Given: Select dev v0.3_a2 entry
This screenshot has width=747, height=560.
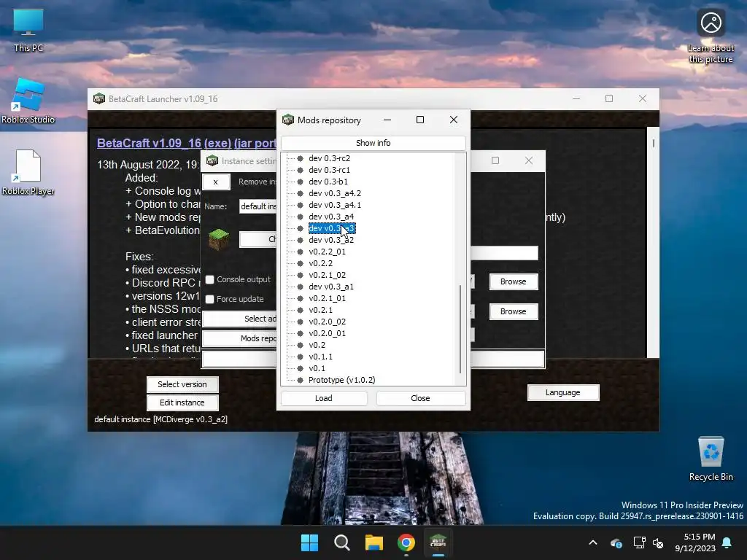Looking at the screenshot, I should [x=331, y=240].
